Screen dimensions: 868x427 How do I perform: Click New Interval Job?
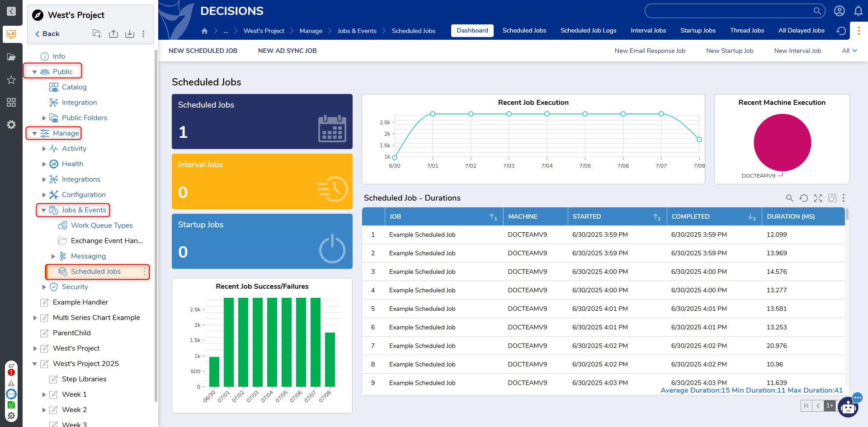pos(797,51)
